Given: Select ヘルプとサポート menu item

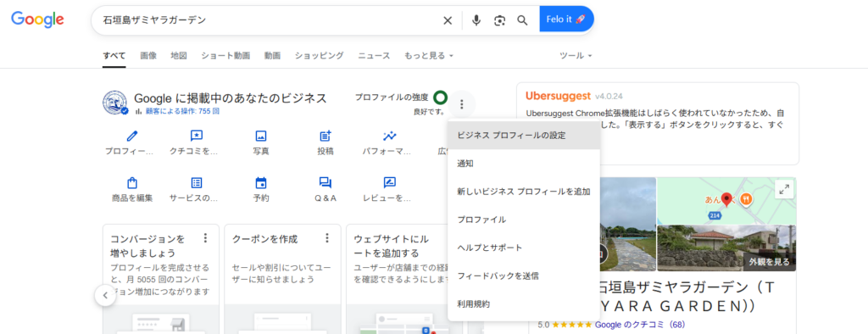Looking at the screenshot, I should [524, 248].
